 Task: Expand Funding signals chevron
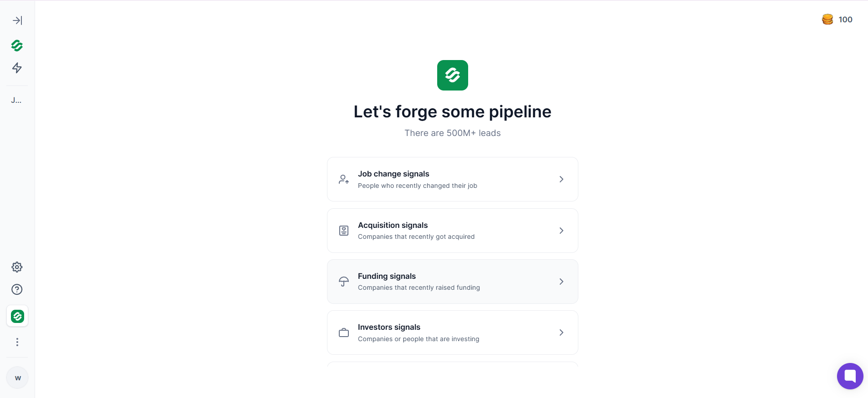point(562,282)
